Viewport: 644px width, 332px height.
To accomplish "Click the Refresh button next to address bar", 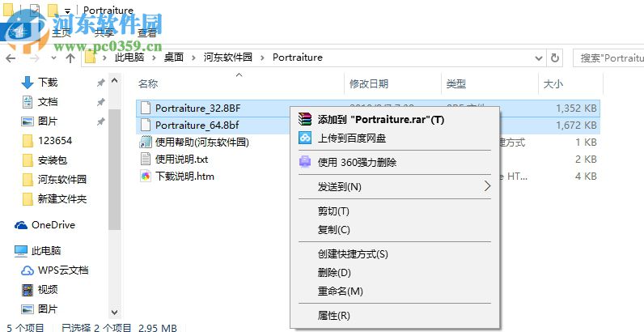I will click(x=555, y=58).
